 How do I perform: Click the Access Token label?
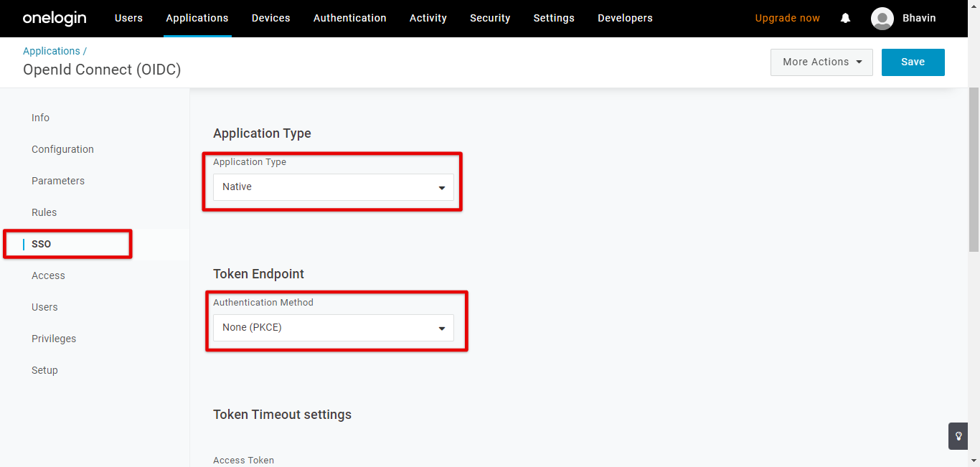pyautogui.click(x=243, y=461)
